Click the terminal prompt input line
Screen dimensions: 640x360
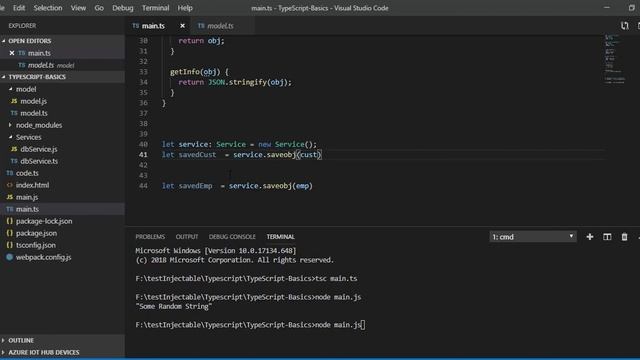coord(250,325)
